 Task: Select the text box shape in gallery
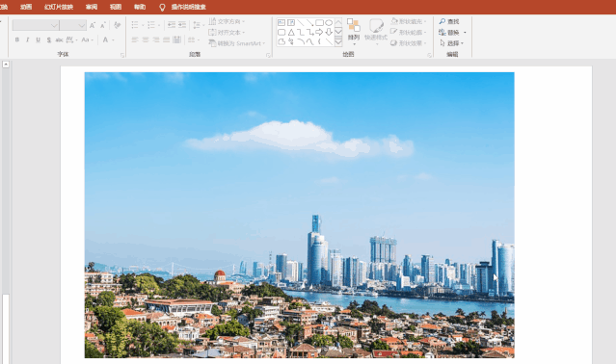pos(281,23)
